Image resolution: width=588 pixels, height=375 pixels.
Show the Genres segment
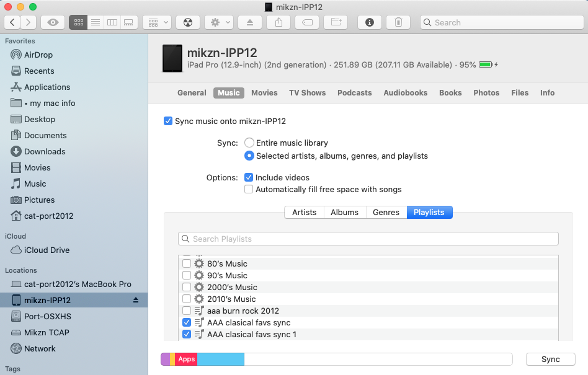click(x=386, y=213)
